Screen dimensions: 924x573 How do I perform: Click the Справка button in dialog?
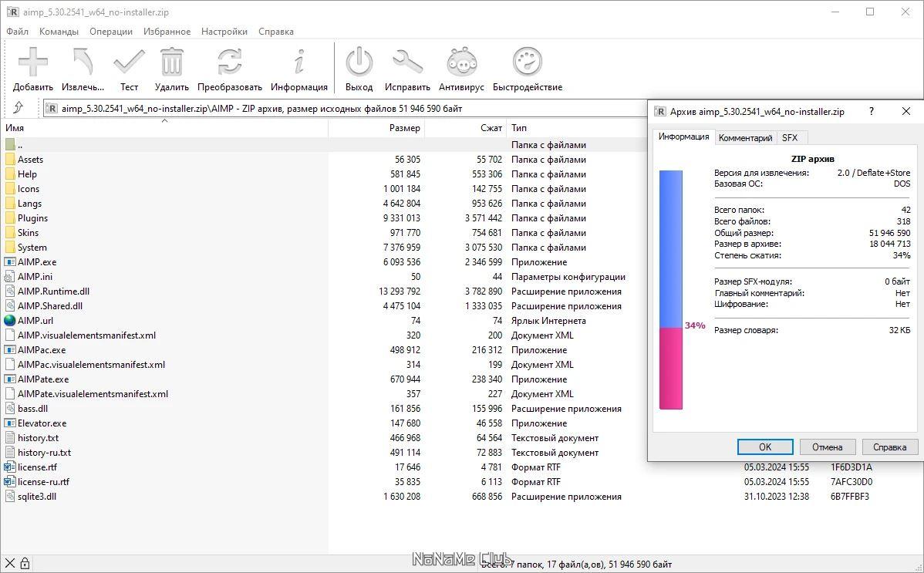point(890,447)
